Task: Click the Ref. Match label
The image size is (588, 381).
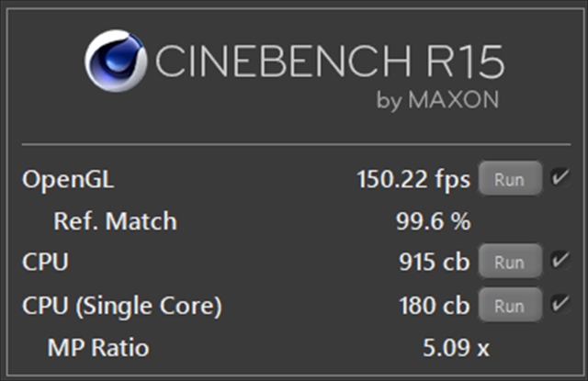Action: point(115,221)
